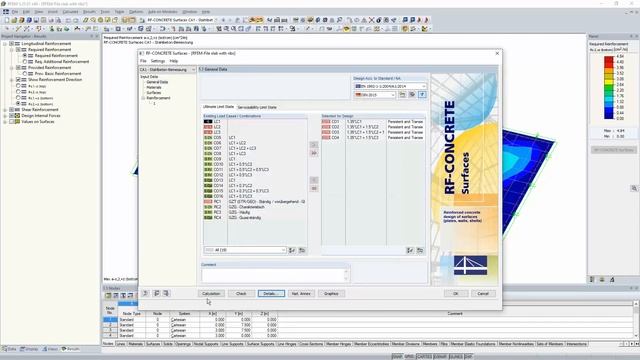
Task: Click folder icon next to DIN 2015 dropdown
Action: 402,95
